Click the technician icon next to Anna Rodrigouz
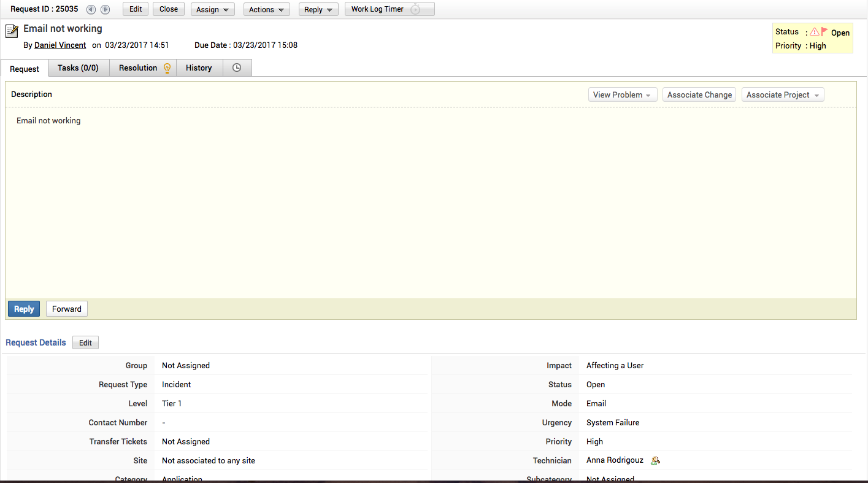This screenshot has width=868, height=483. click(x=655, y=460)
